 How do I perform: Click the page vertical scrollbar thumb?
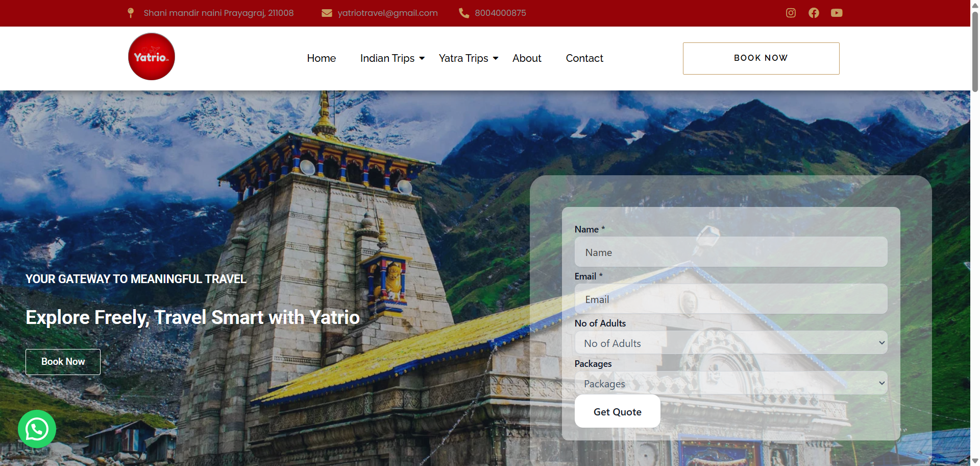coord(975,51)
